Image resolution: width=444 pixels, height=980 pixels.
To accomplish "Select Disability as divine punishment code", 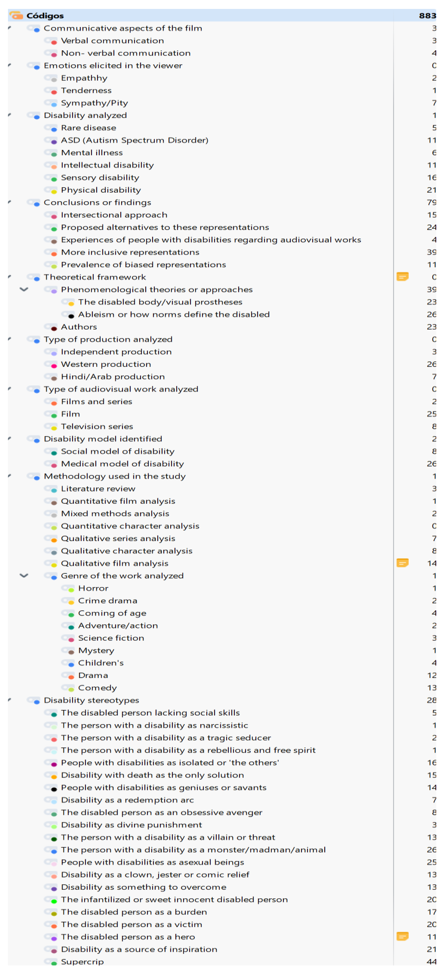I will coord(131,825).
